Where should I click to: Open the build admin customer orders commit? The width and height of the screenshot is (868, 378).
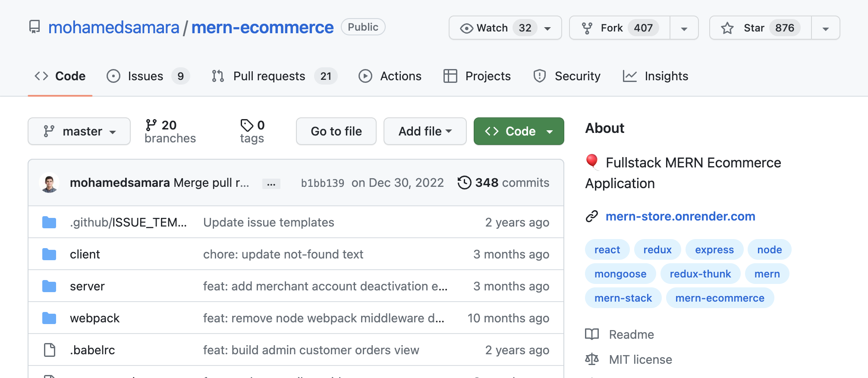pyautogui.click(x=311, y=350)
